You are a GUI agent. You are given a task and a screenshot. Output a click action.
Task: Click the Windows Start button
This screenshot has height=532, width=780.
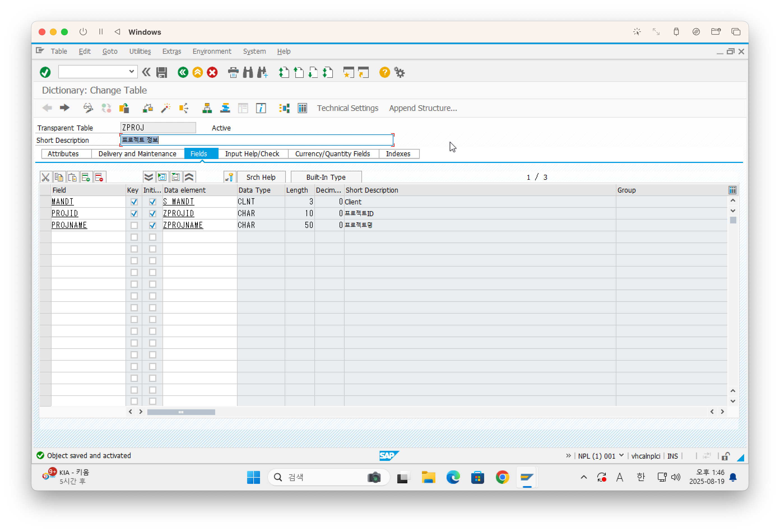(253, 477)
